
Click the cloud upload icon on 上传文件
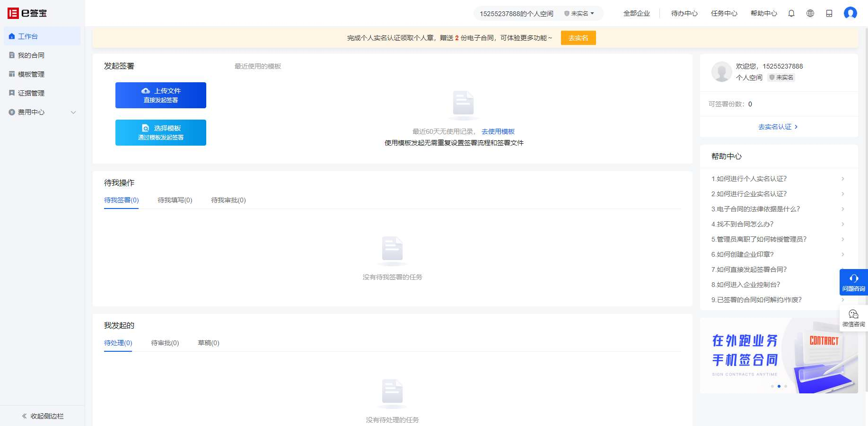(146, 91)
